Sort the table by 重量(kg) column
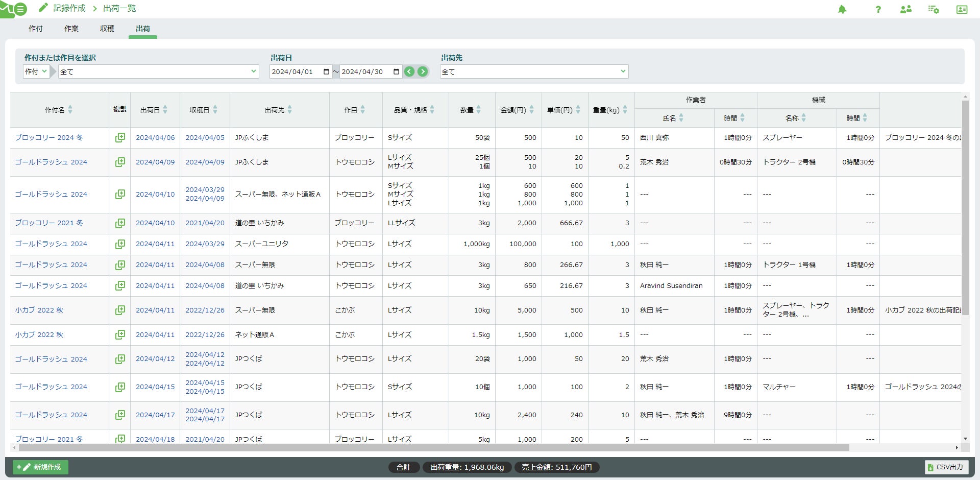 610,110
